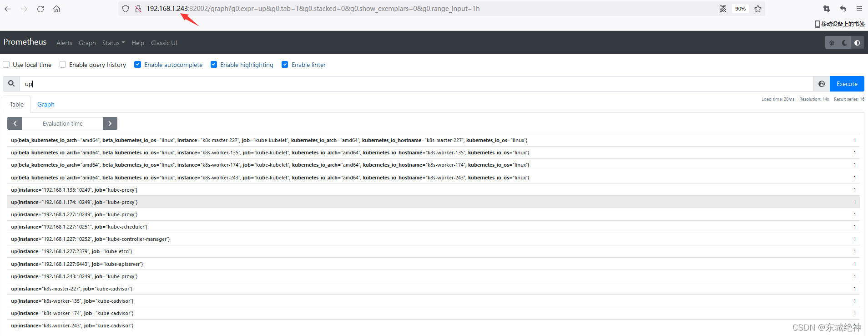Click the kube-etcd result row
The image size is (868, 336).
tap(434, 251)
